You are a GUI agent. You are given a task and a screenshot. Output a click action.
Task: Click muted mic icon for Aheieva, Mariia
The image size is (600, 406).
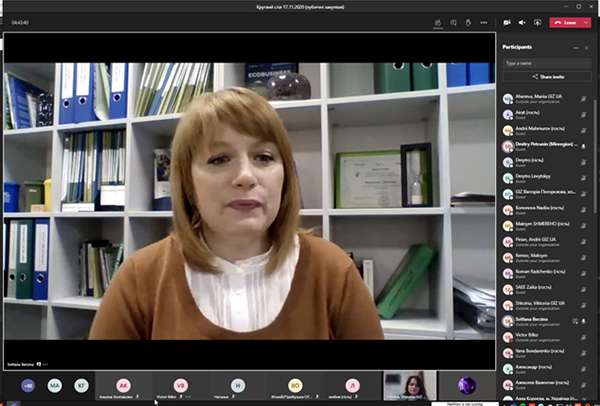tap(584, 99)
